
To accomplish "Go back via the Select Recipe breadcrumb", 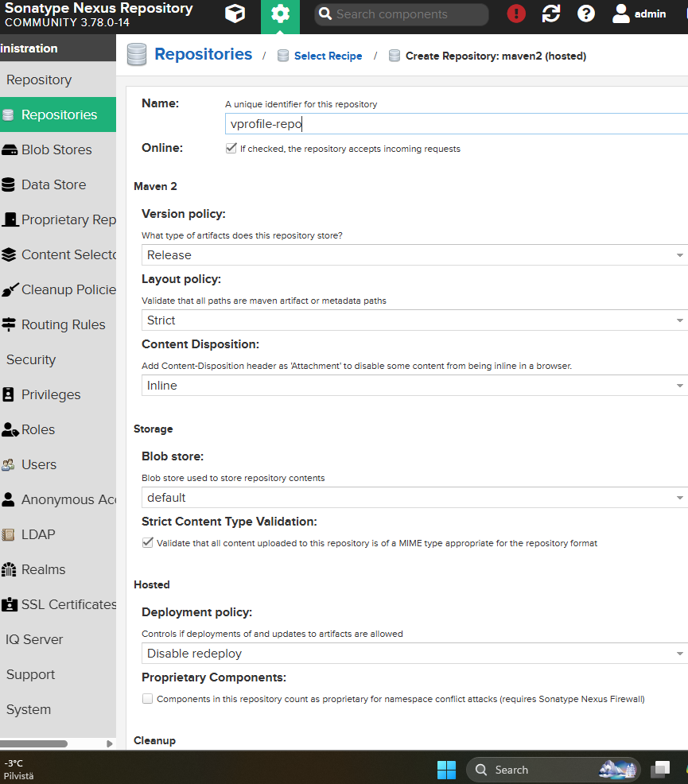I will coord(328,56).
